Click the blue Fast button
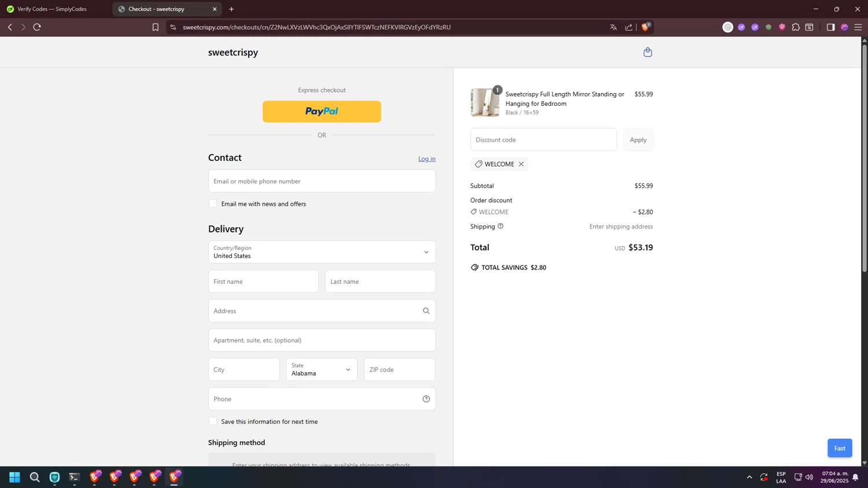868x488 pixels. tap(840, 448)
